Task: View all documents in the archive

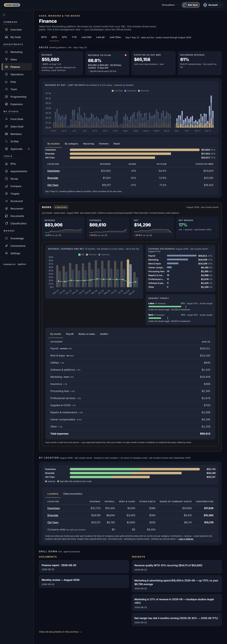Action: point(60,632)
